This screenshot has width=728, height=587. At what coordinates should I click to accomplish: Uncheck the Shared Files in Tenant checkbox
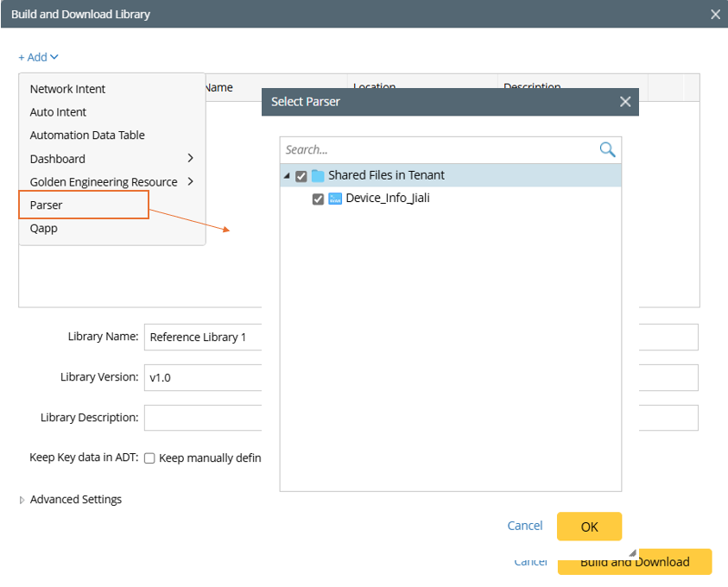[301, 176]
